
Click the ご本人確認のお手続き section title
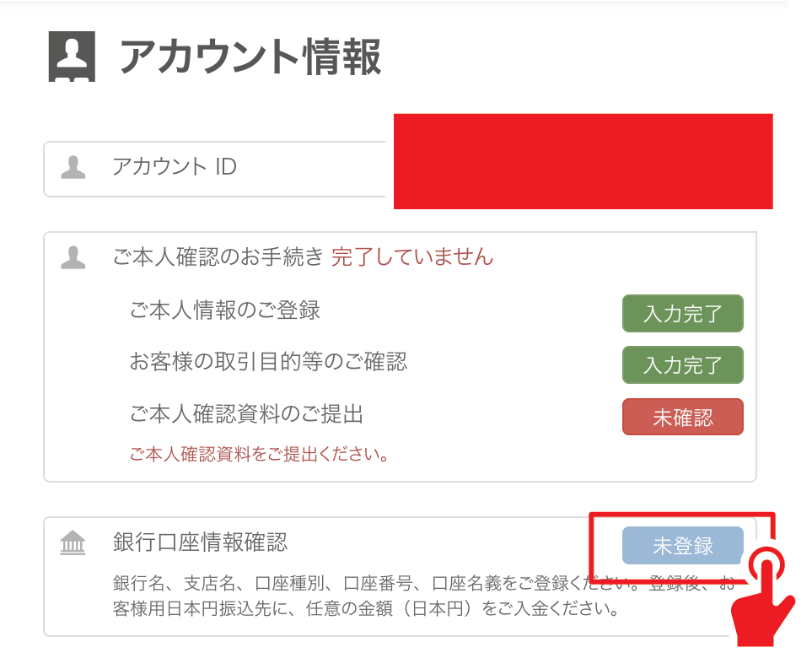tap(218, 257)
